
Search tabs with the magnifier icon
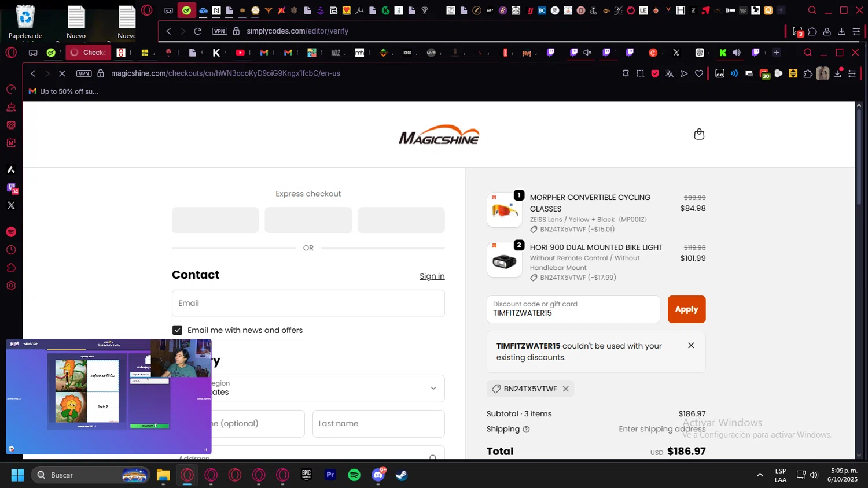808,53
